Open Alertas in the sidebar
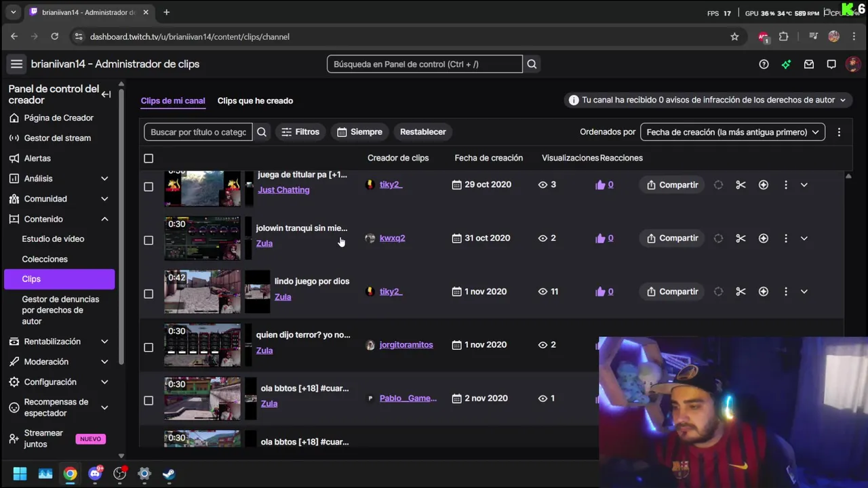The image size is (868, 488). 37,158
